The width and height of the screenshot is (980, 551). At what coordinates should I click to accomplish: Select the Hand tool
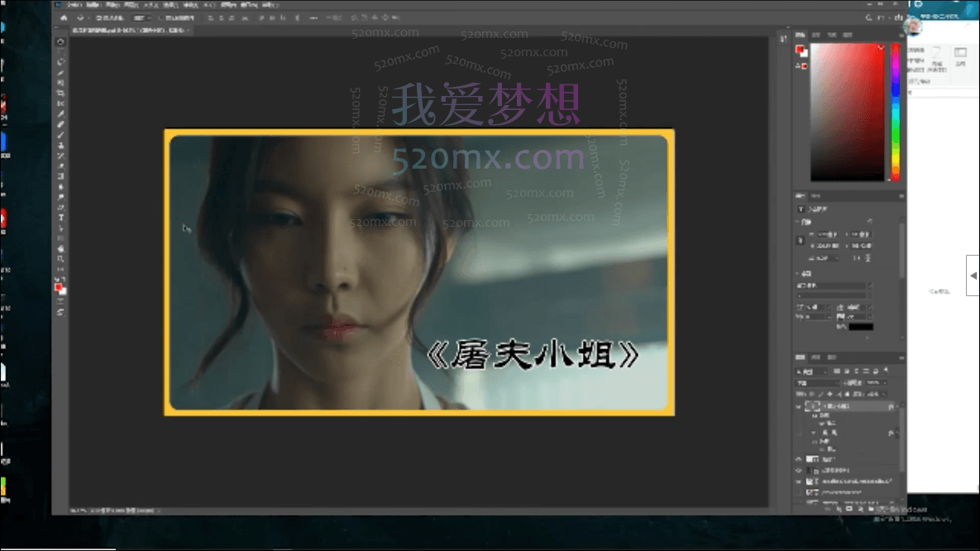coord(60,248)
